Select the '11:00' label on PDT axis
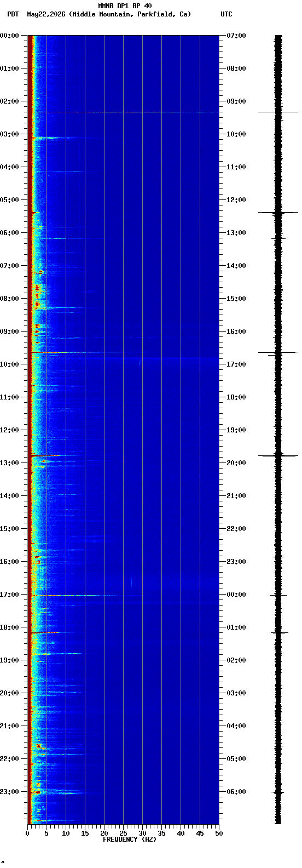 click(x=10, y=397)
